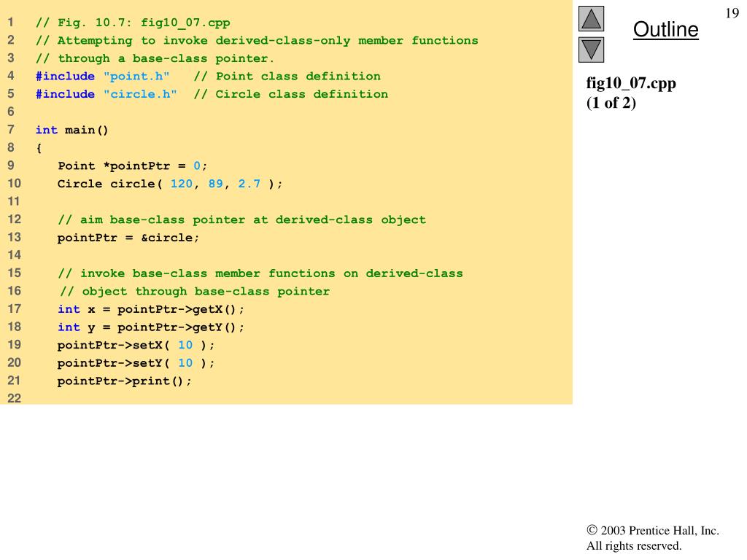Click the up arrow navigation icon
Viewport: 747px width, 560px height.
point(591,18)
